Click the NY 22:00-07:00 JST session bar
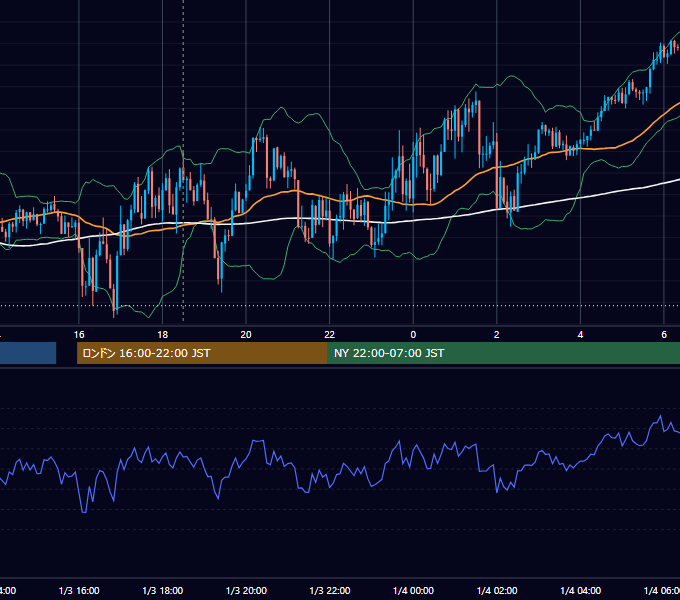The image size is (680, 600). [x=503, y=353]
